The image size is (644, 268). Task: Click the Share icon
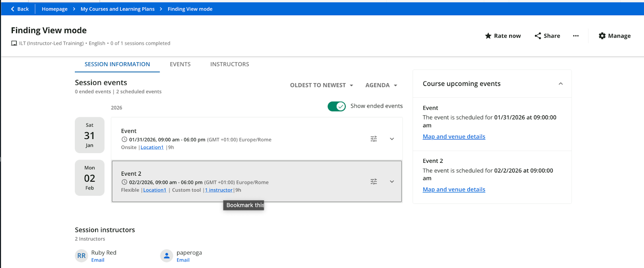point(538,36)
